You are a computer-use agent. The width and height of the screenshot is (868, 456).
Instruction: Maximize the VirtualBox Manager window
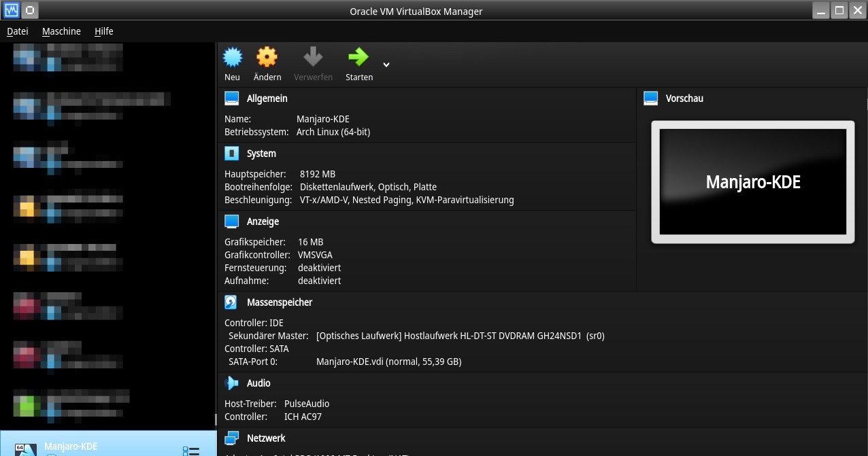[839, 10]
